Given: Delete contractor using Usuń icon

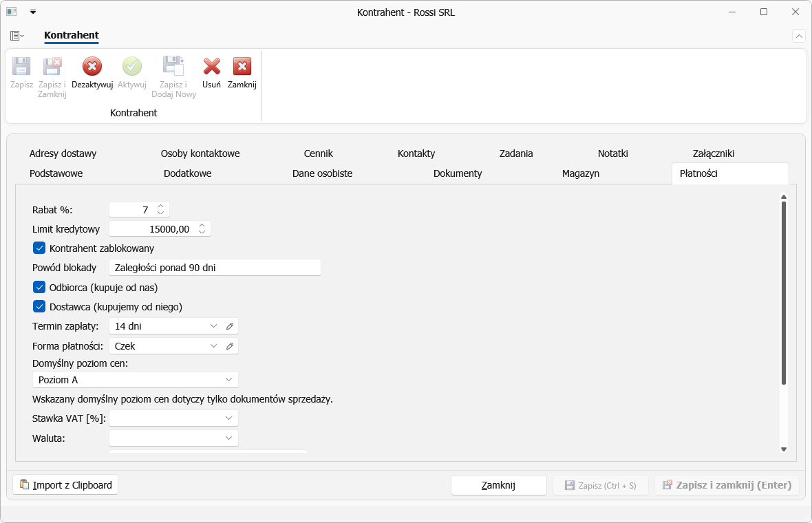Looking at the screenshot, I should (x=211, y=66).
